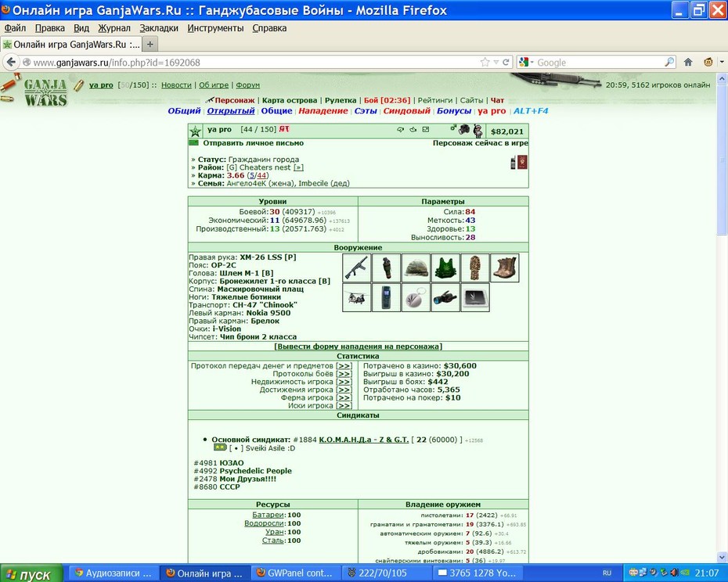Image resolution: width=728 pixels, height=582 pixels.
Task: Open the К.О.М.А.Н.Д.а - Z & G.T. syndicate link
Action: pyautogui.click(x=363, y=440)
